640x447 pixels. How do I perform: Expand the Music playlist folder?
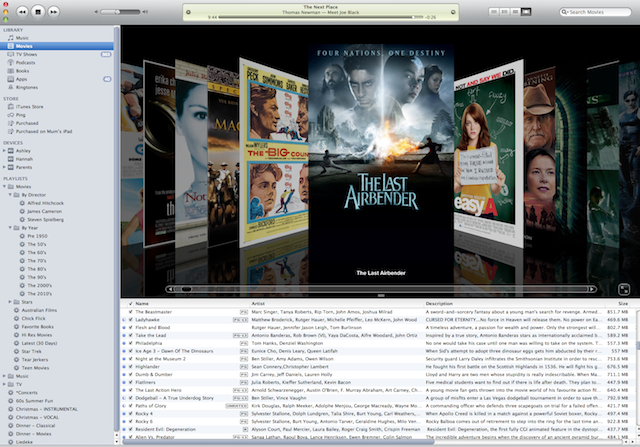pyautogui.click(x=4, y=376)
